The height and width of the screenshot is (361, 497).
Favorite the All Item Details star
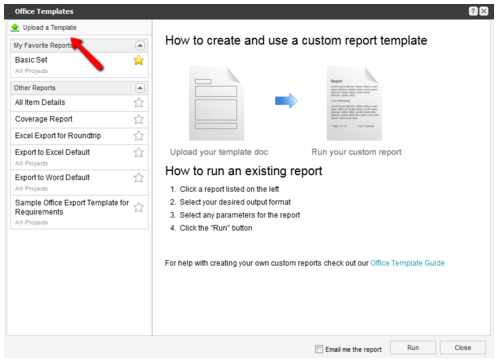click(x=139, y=103)
